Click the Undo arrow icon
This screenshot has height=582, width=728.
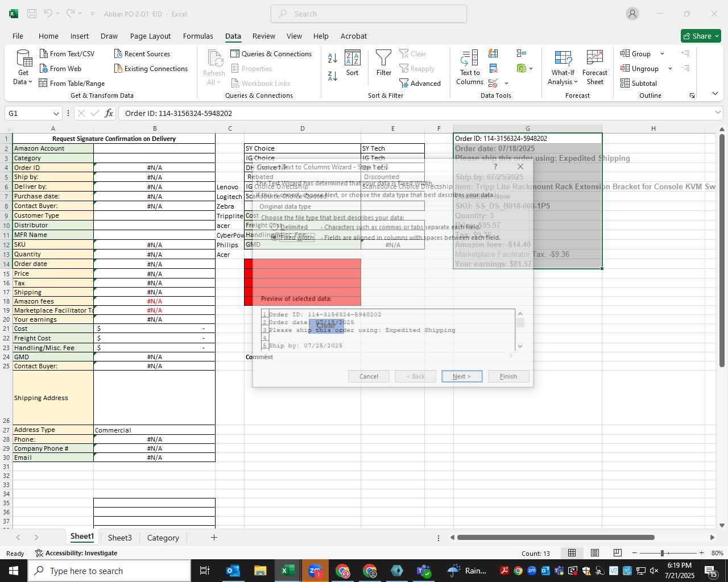click(48, 14)
